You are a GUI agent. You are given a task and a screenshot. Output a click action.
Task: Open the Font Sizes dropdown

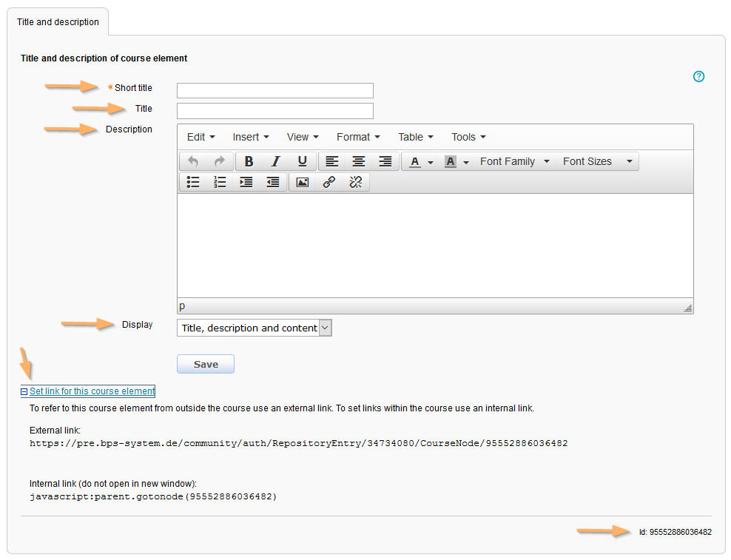point(598,161)
